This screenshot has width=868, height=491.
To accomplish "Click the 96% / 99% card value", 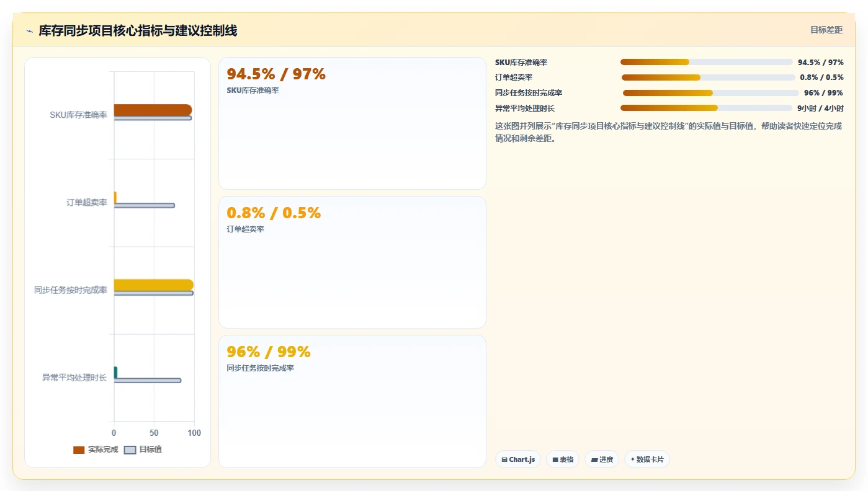I will tap(269, 352).
